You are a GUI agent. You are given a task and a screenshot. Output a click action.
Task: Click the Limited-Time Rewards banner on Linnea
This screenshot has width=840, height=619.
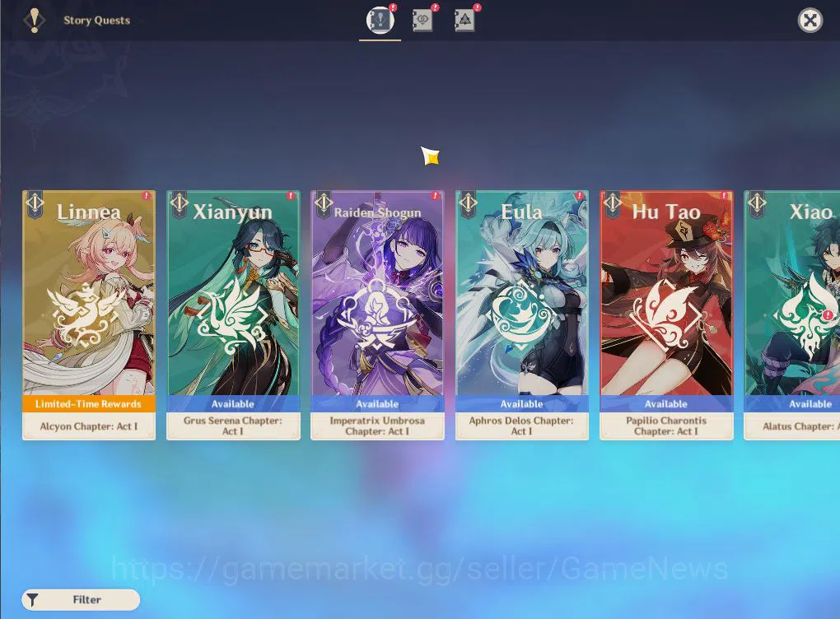click(89, 403)
